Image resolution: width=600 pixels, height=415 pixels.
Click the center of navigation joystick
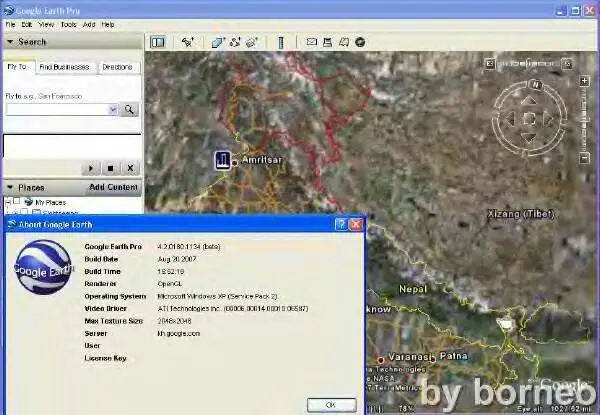(x=529, y=119)
